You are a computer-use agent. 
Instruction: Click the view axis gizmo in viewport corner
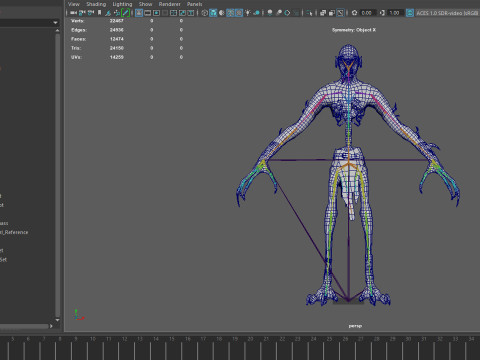pyautogui.click(x=79, y=315)
